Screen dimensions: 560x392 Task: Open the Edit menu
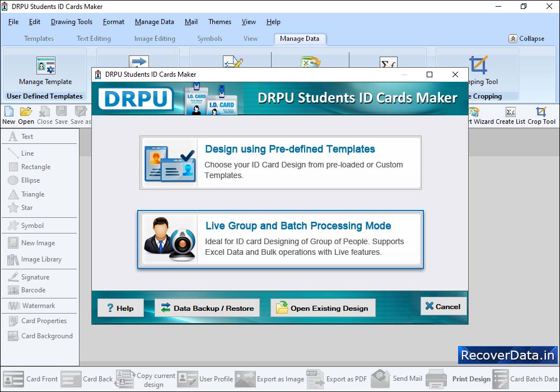click(x=35, y=22)
